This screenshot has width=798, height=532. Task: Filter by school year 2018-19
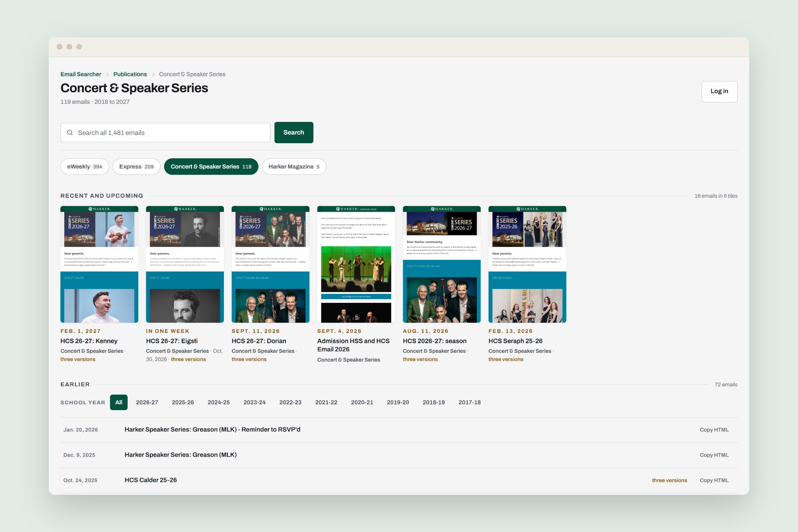click(x=434, y=403)
